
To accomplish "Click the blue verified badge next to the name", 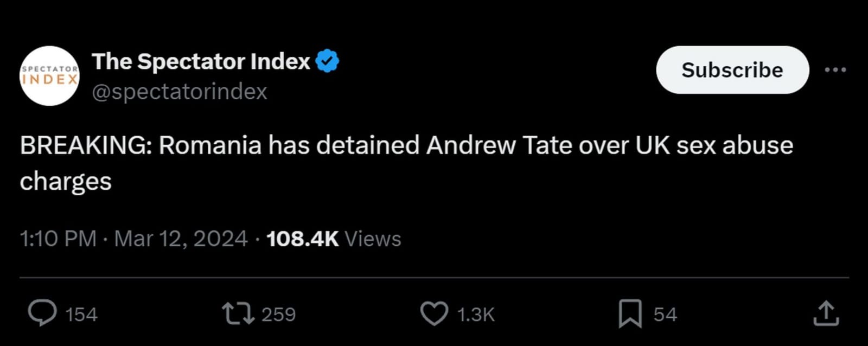I will click(328, 60).
